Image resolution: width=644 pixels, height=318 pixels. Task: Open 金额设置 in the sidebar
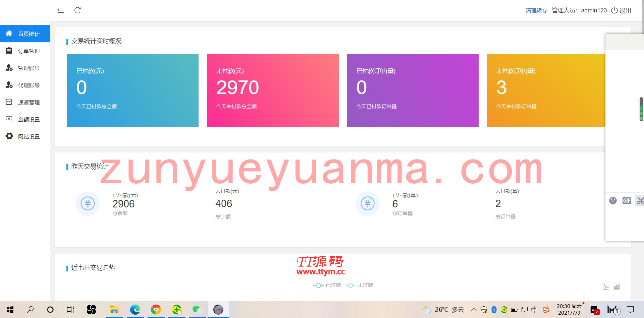(25, 119)
